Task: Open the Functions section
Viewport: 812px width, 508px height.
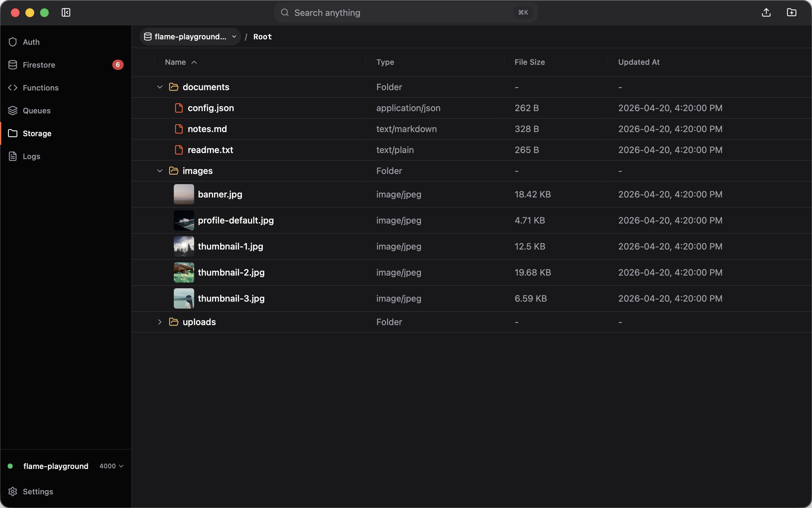Action: 66,88
